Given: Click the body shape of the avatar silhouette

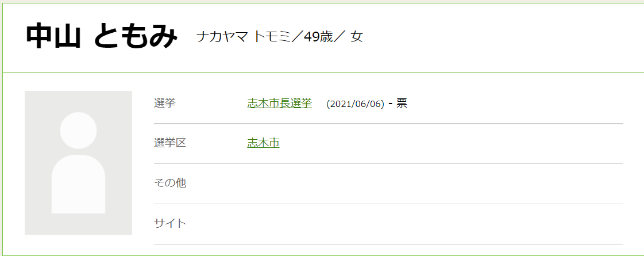Looking at the screenshot, I should pos(78,184).
